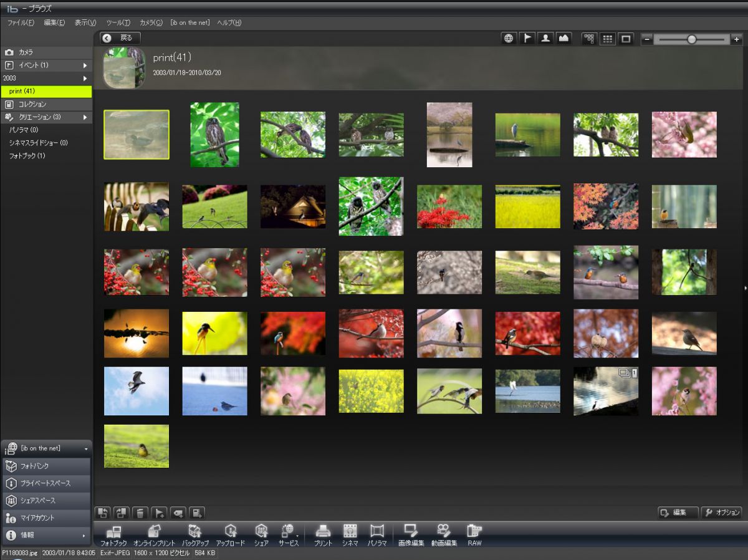The image size is (748, 560).
Task: Collapse the [ib on the net] panel dropdown
Action: tap(86, 448)
